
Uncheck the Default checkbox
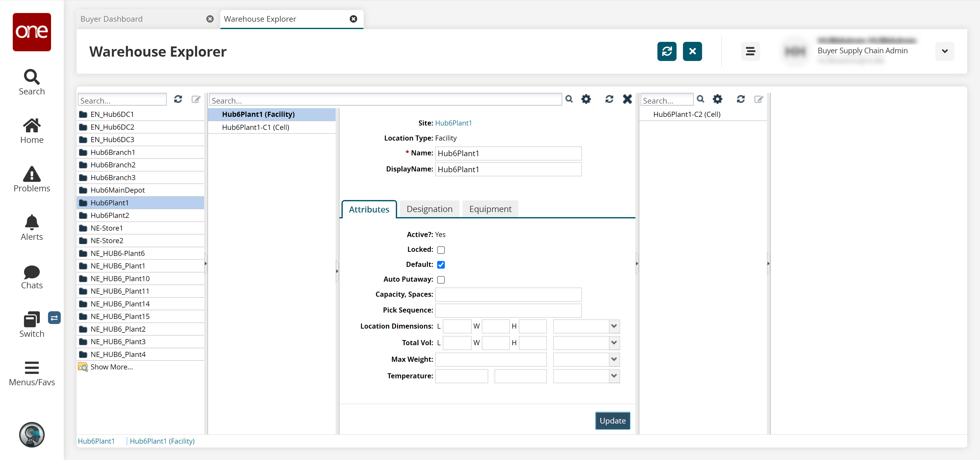441,265
